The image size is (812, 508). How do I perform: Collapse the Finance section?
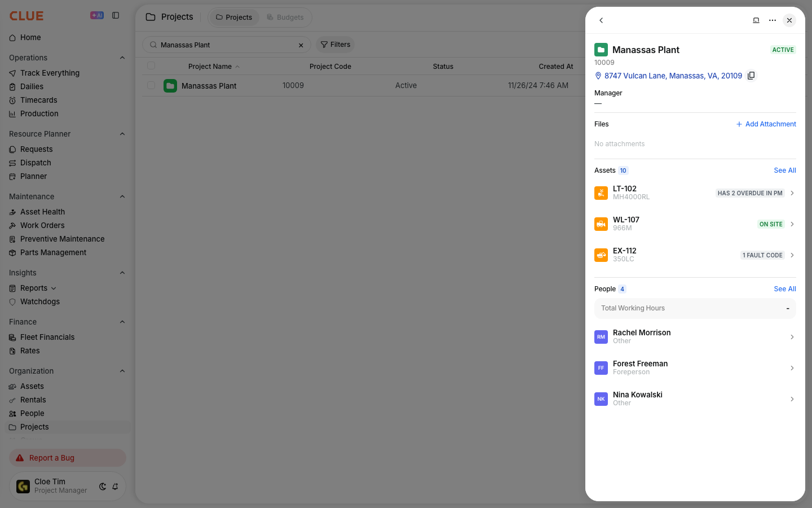[x=122, y=322]
